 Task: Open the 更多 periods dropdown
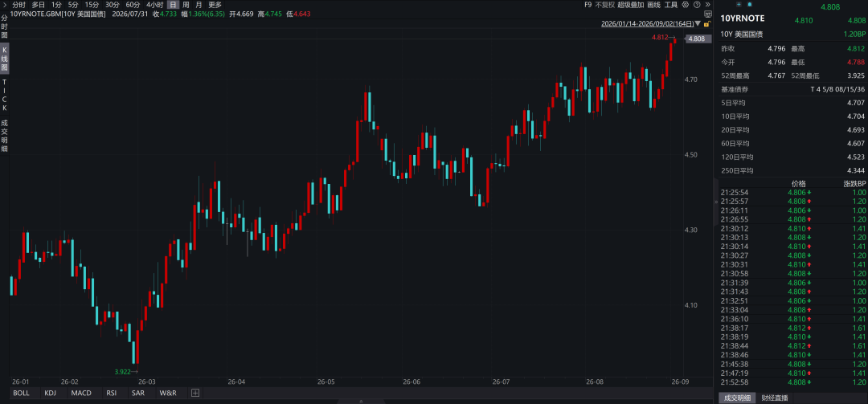coord(215,5)
